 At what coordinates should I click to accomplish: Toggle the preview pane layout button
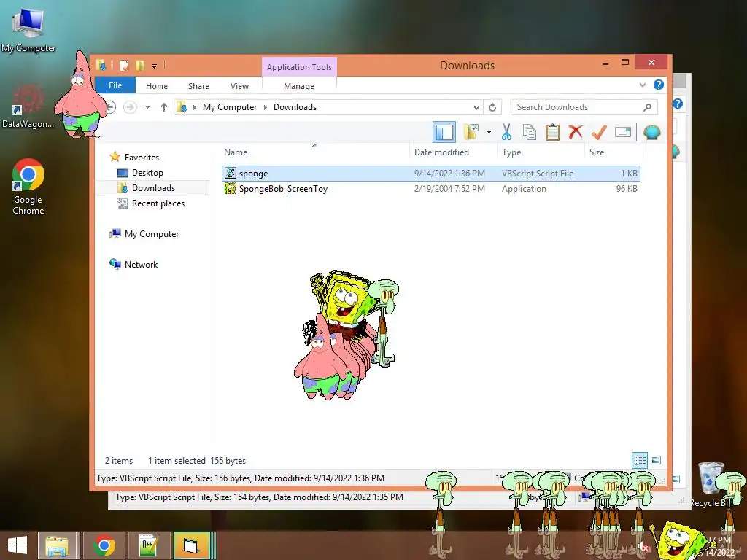[444, 132]
